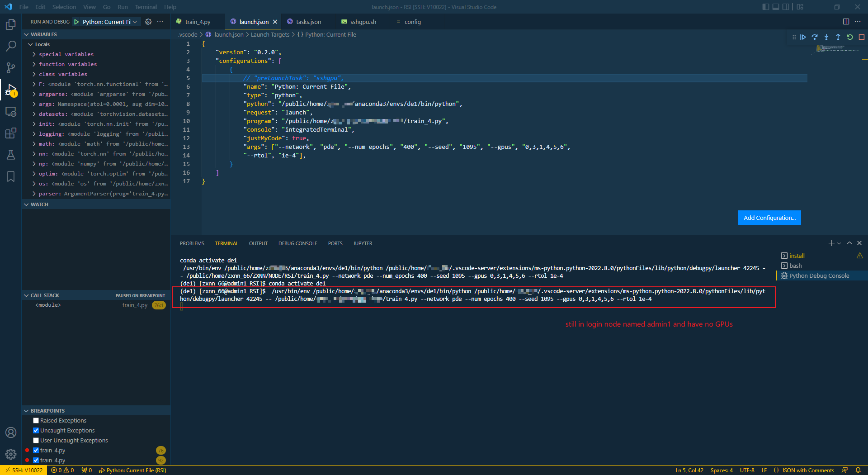Viewport: 868px width, 475px height.
Task: Open the Run and Debug view icon
Action: click(x=11, y=90)
